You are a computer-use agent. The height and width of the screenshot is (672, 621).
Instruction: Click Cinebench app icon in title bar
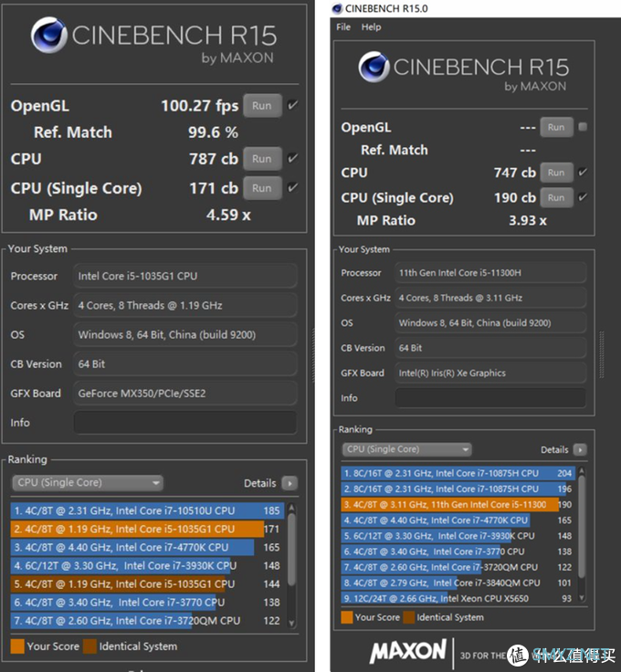click(338, 8)
